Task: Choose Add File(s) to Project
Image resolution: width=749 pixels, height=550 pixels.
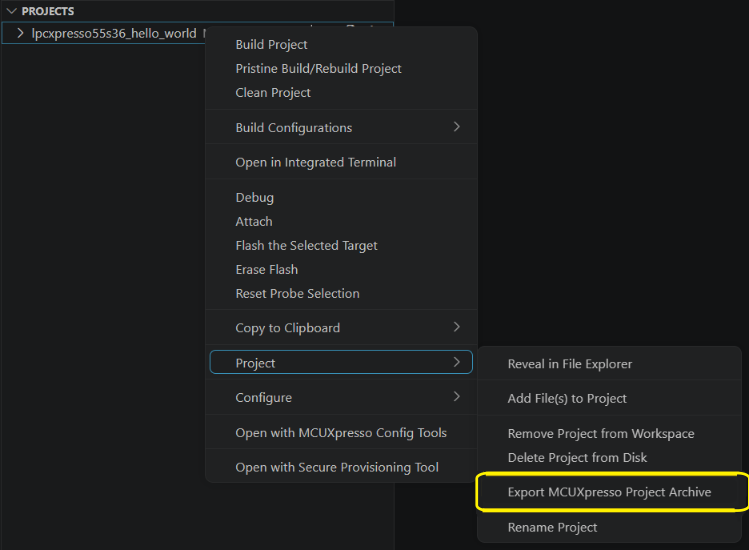Action: pyautogui.click(x=610, y=398)
